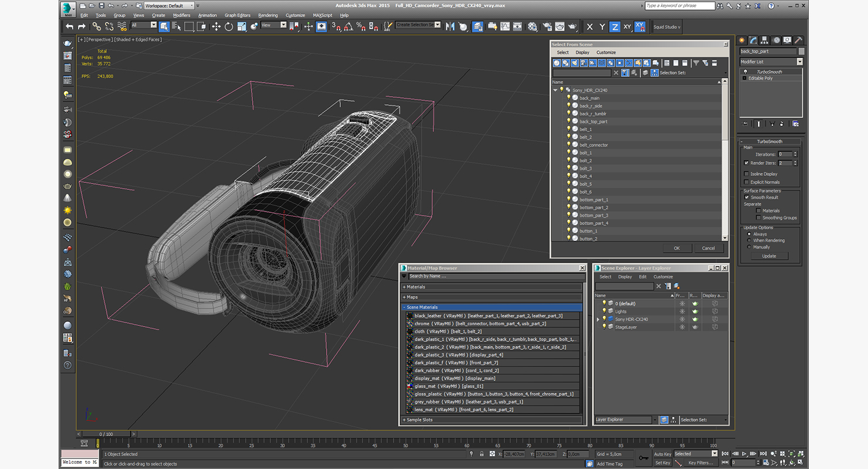Image resolution: width=868 pixels, height=469 pixels.
Task: Toggle Isoline Display checkbox
Action: click(x=746, y=174)
